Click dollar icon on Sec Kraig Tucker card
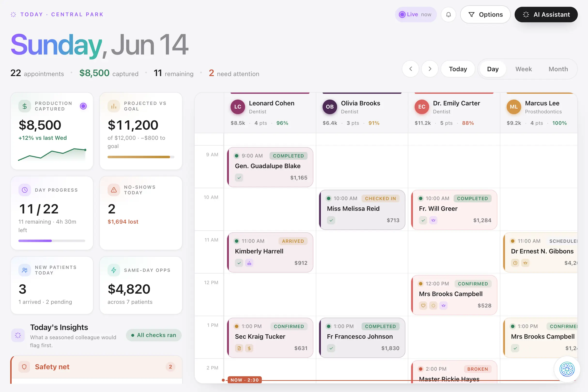 pyautogui.click(x=249, y=348)
